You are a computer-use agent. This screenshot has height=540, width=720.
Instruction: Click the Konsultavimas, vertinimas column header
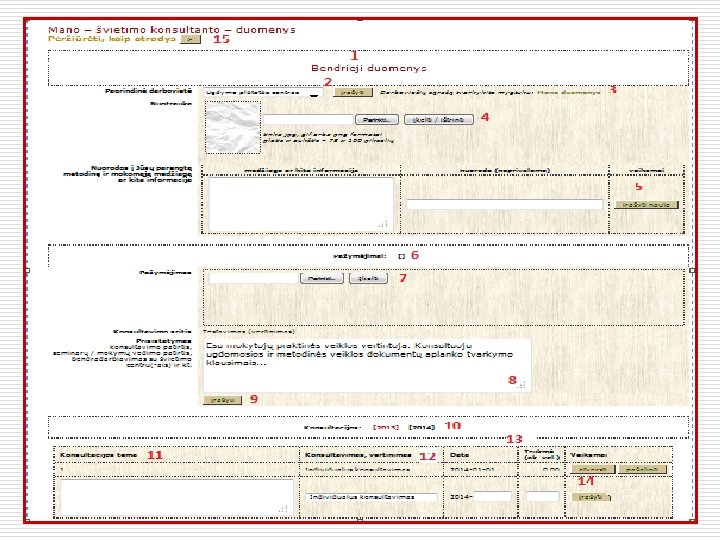pos(358,455)
